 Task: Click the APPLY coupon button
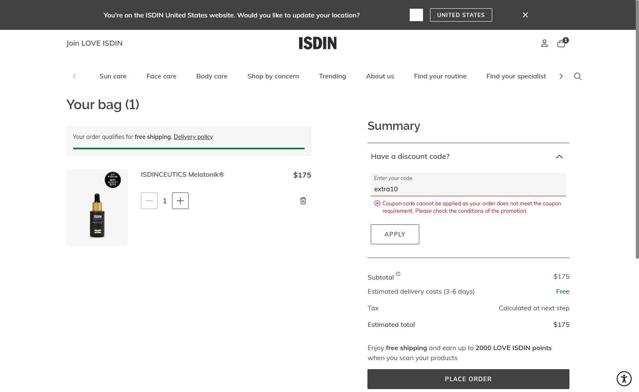(x=395, y=234)
